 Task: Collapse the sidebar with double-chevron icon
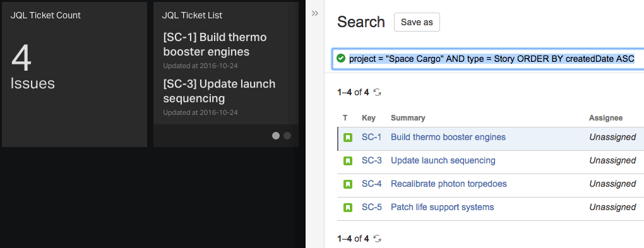[315, 13]
